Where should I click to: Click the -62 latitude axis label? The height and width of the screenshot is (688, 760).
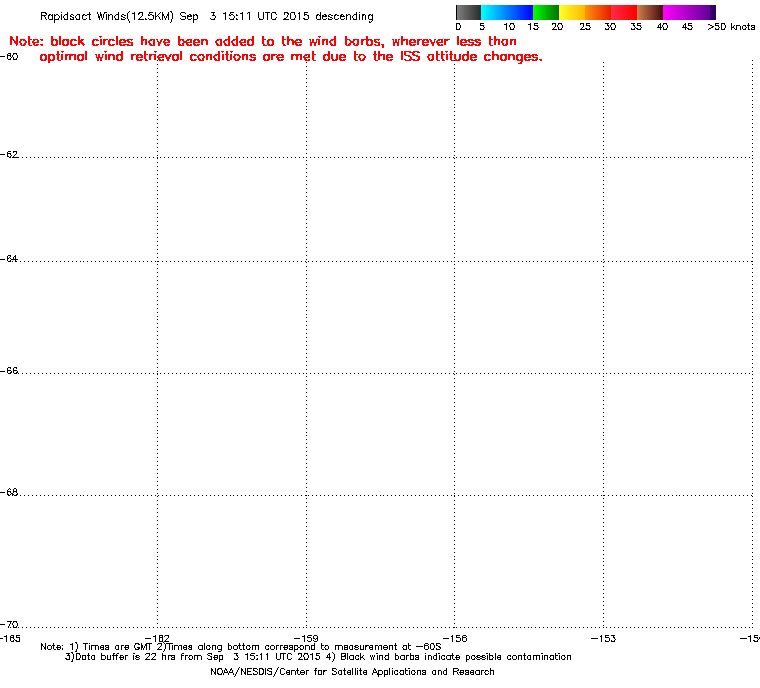(x=9, y=154)
